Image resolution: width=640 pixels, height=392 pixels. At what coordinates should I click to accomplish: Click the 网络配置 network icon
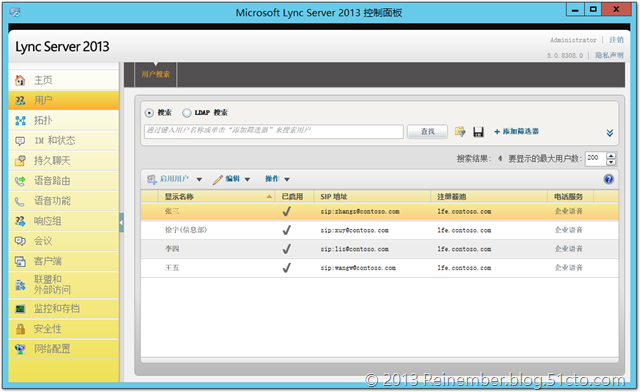[x=20, y=349]
